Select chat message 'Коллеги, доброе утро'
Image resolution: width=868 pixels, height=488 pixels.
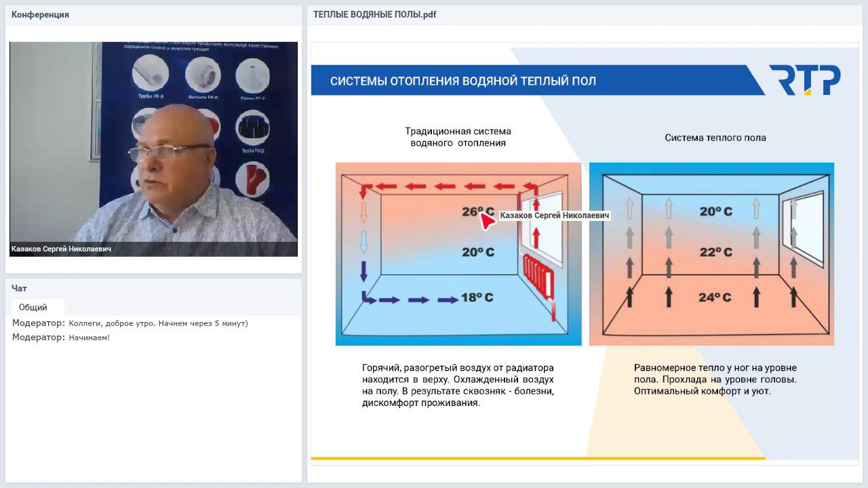pyautogui.click(x=159, y=323)
